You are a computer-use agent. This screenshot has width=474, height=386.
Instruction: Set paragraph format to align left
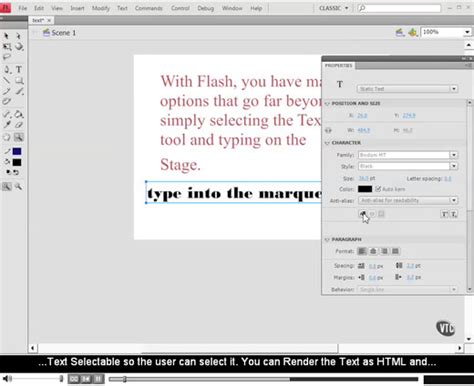(x=362, y=251)
